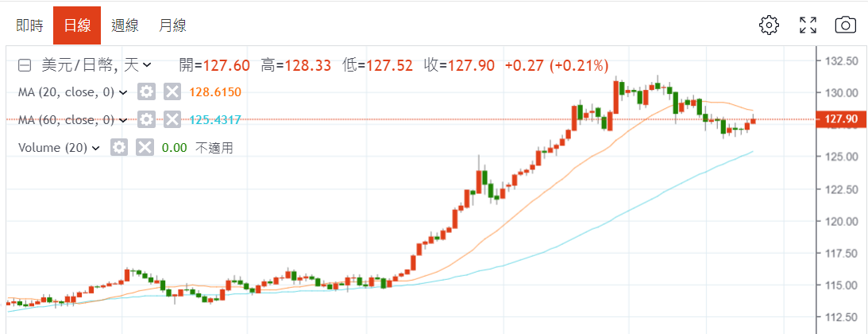
Task: Remove the MA 20 indicator
Action: [172, 92]
